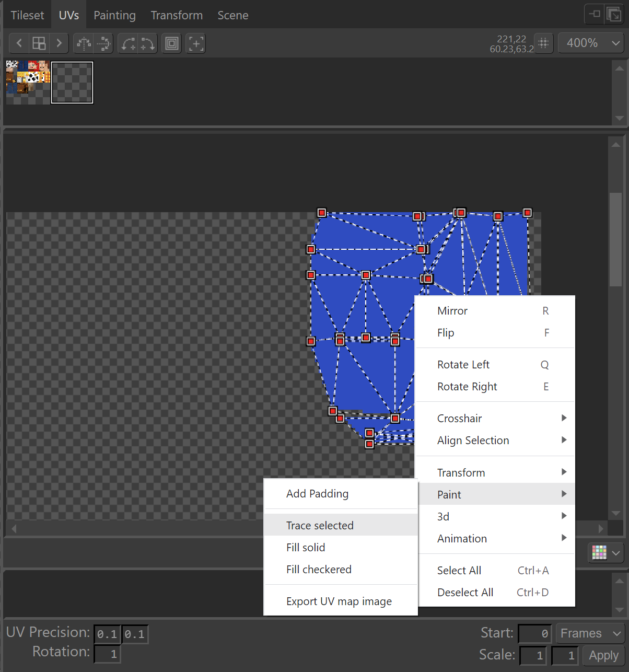Switch to the Scene tab
This screenshot has height=672, width=629.
[233, 15]
